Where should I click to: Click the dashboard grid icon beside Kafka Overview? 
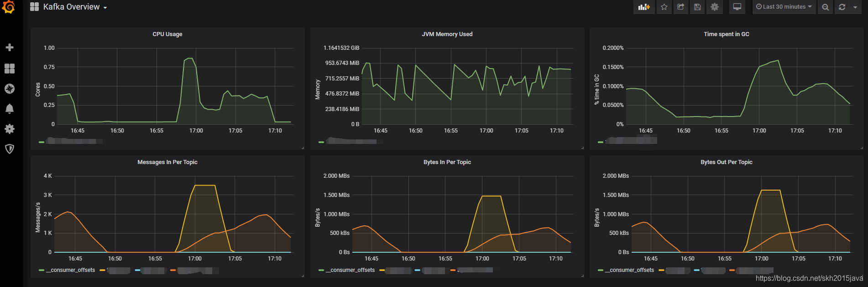tap(34, 7)
